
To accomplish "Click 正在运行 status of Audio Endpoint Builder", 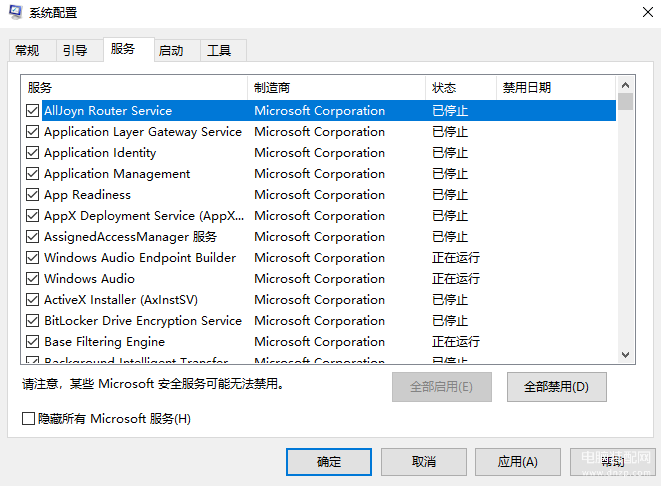I will click(456, 258).
